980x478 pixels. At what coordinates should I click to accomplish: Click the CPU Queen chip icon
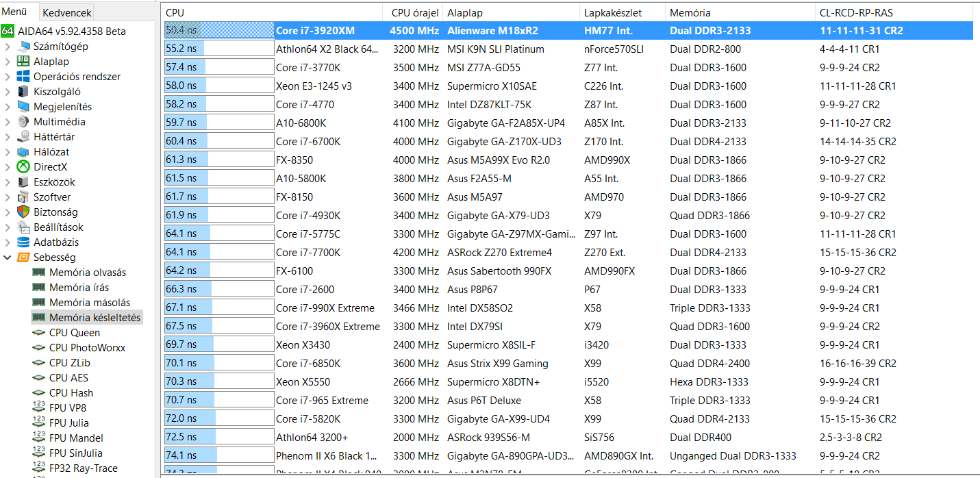(x=39, y=333)
